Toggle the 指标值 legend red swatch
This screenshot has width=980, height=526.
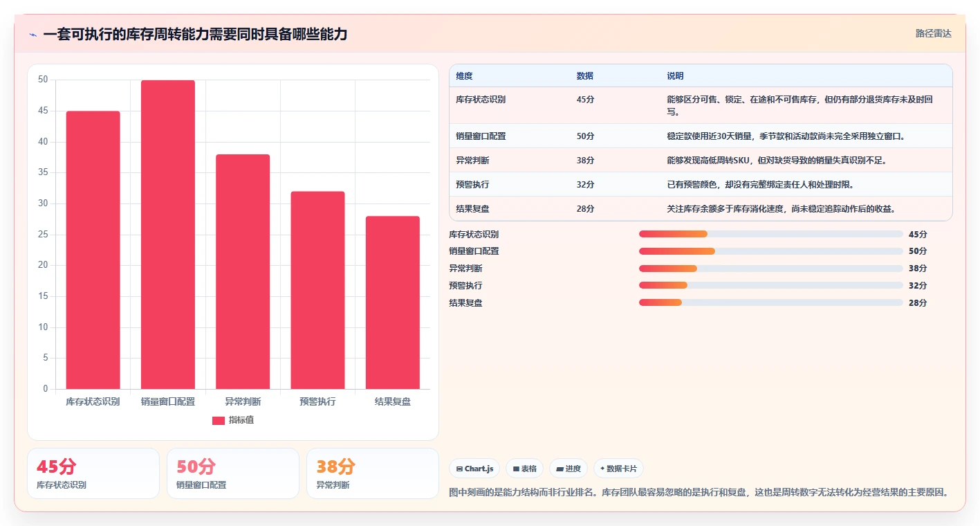coord(218,420)
